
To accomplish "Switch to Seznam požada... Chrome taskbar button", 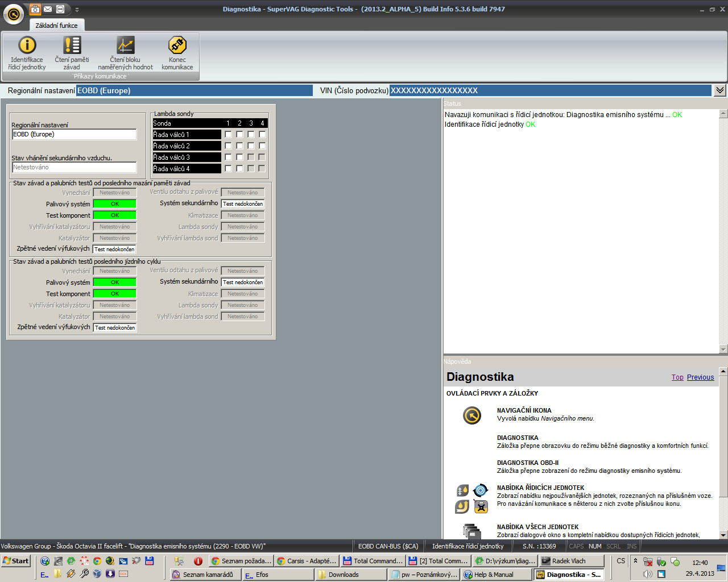I will (x=241, y=561).
